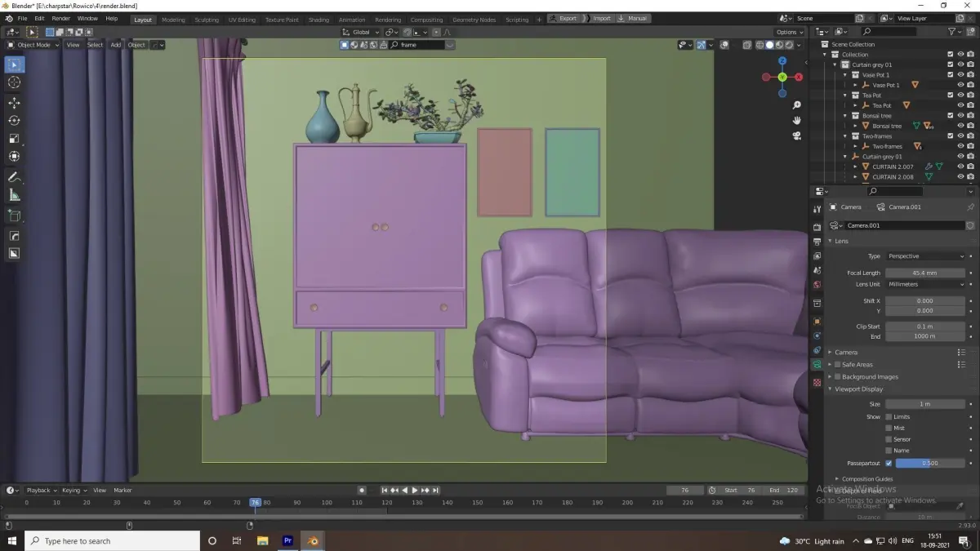Open lens Type Perspective dropdown
This screenshot has height=551, width=980.
(925, 256)
